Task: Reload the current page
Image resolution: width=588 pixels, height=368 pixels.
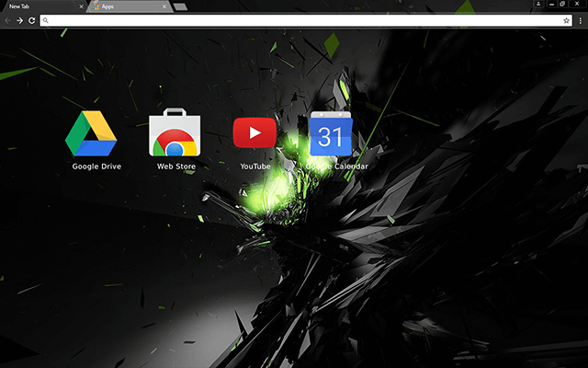Action: [x=32, y=20]
